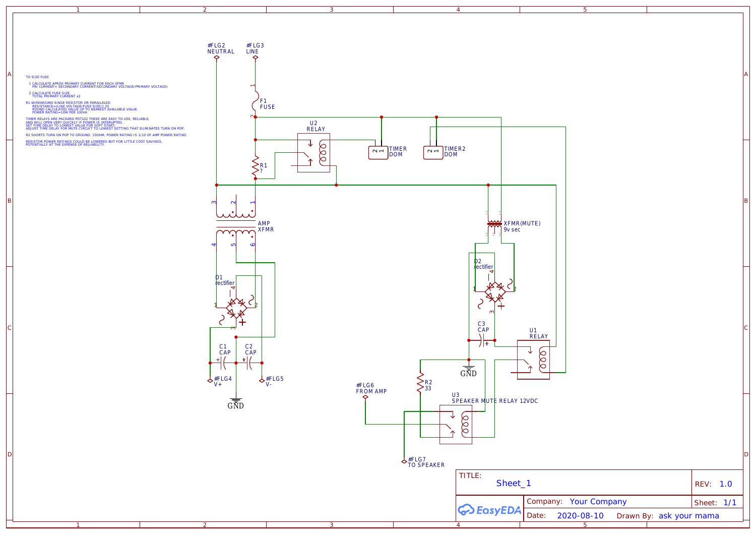
Task: Select the TO SPEAKER net flag
Action: (404, 461)
